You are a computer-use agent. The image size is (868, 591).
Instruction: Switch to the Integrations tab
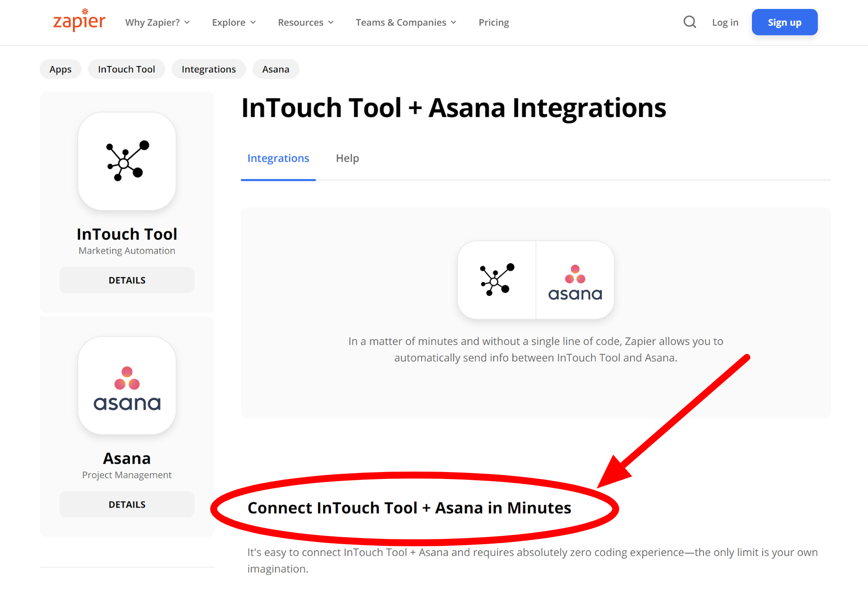[x=278, y=158]
